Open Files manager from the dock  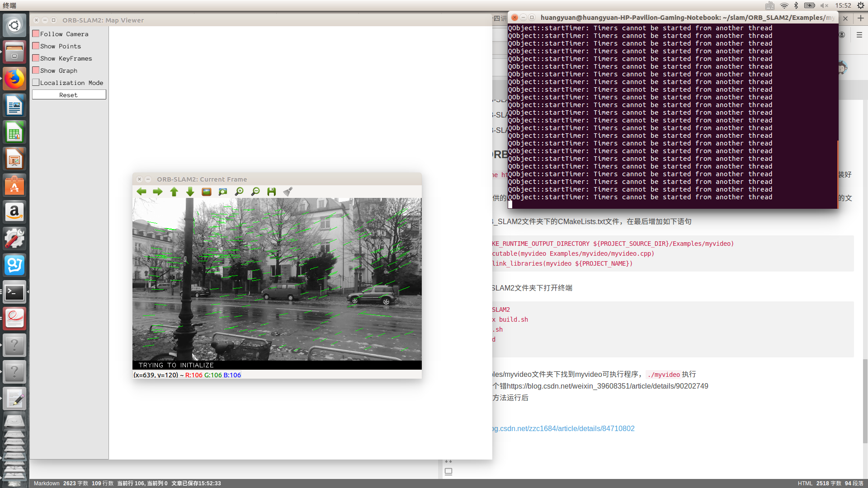tap(14, 52)
